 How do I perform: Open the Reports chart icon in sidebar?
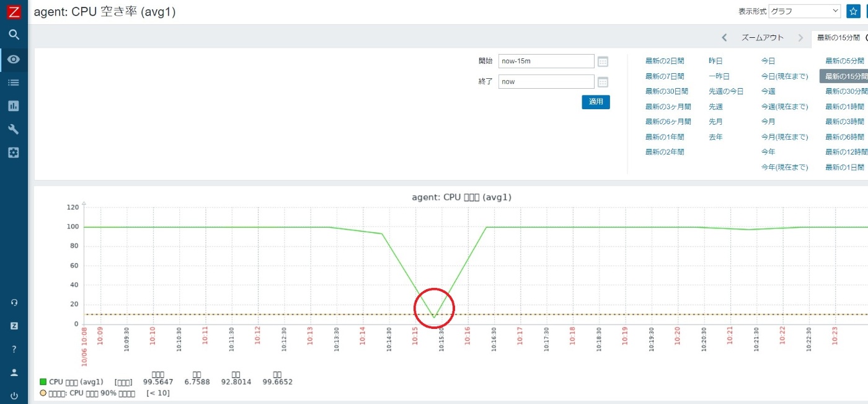(x=14, y=105)
